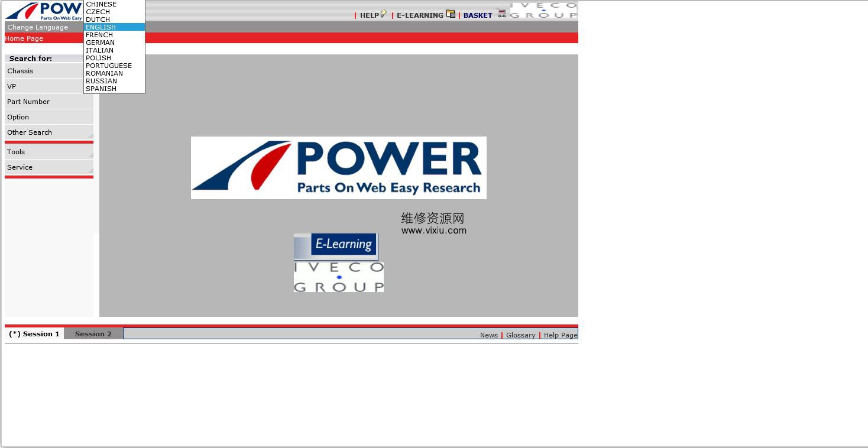The width and height of the screenshot is (868, 448).
Task: Open the blue E-Learning banner image
Action: tap(336, 246)
